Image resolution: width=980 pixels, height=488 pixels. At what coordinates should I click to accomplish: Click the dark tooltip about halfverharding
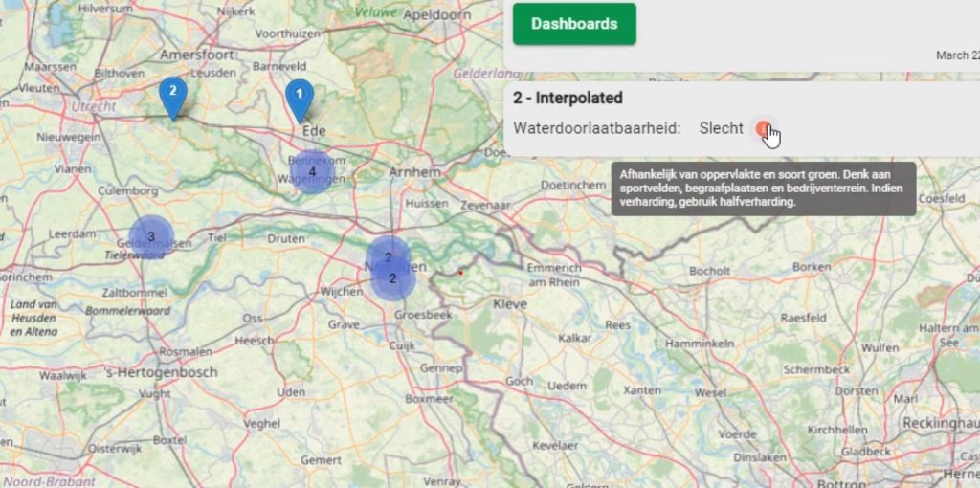point(763,189)
